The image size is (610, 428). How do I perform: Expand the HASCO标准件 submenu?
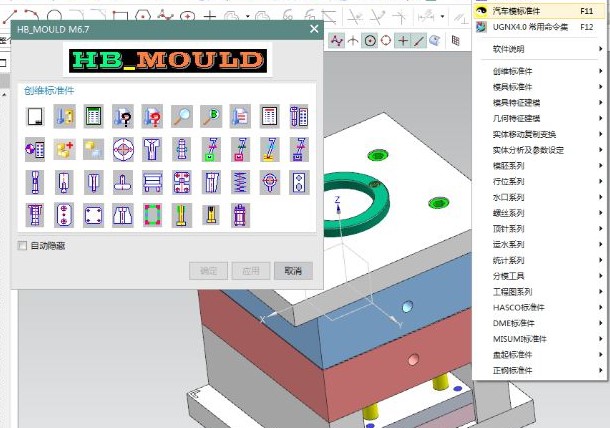518,307
